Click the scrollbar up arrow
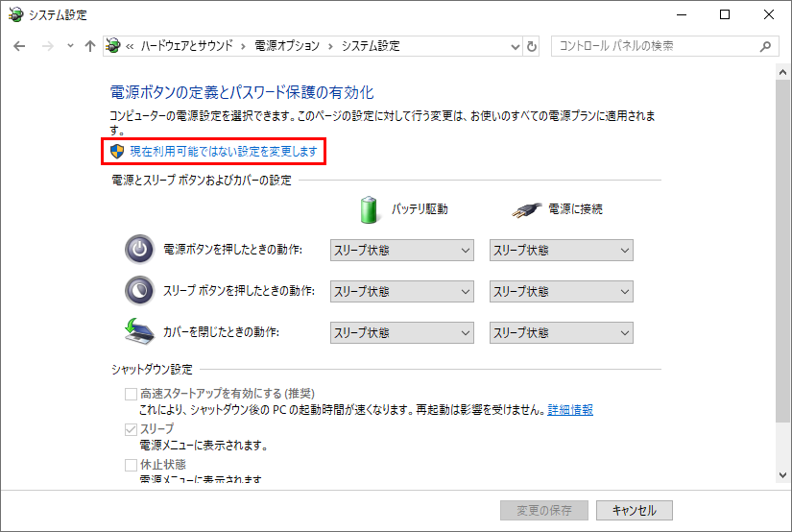 [783, 72]
